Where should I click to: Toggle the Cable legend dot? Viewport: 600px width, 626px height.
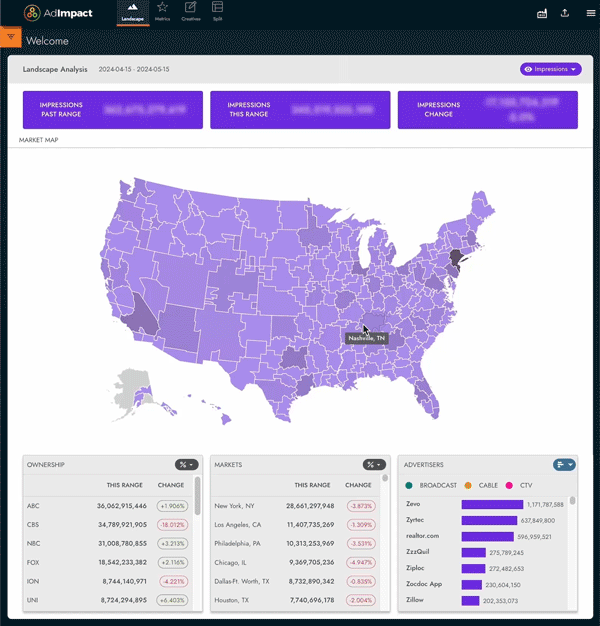coord(468,485)
